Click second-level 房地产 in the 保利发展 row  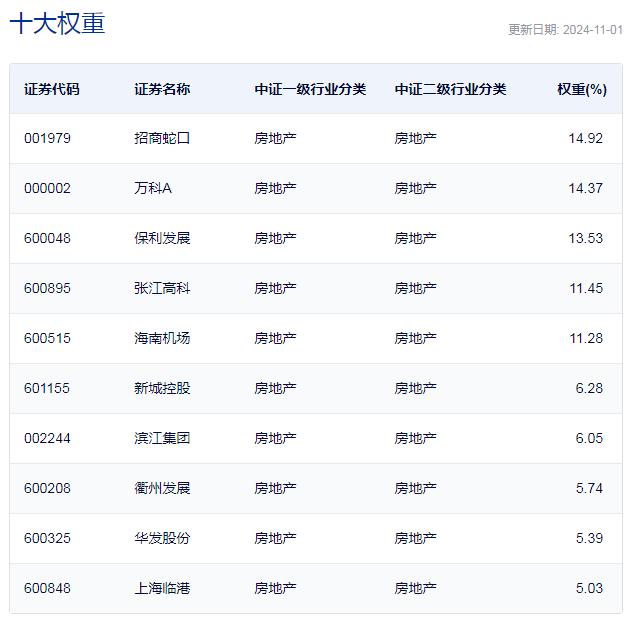click(415, 238)
